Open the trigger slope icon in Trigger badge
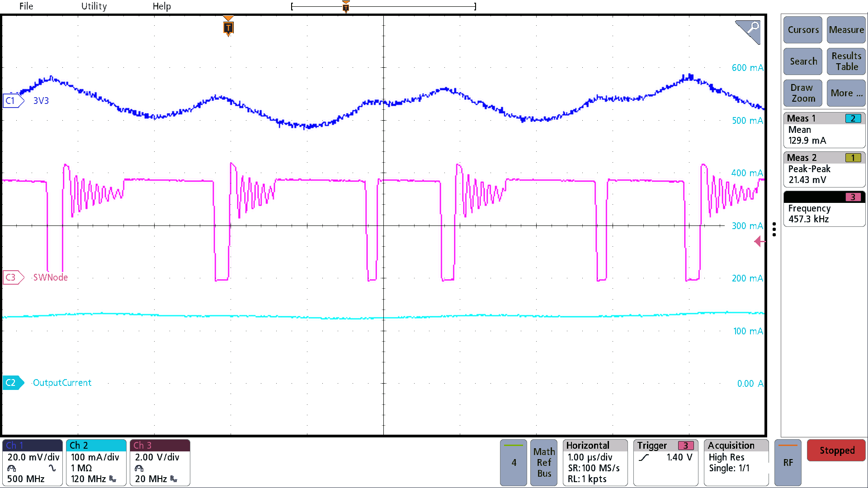Screen dimensions: 868x488 (x=644, y=457)
